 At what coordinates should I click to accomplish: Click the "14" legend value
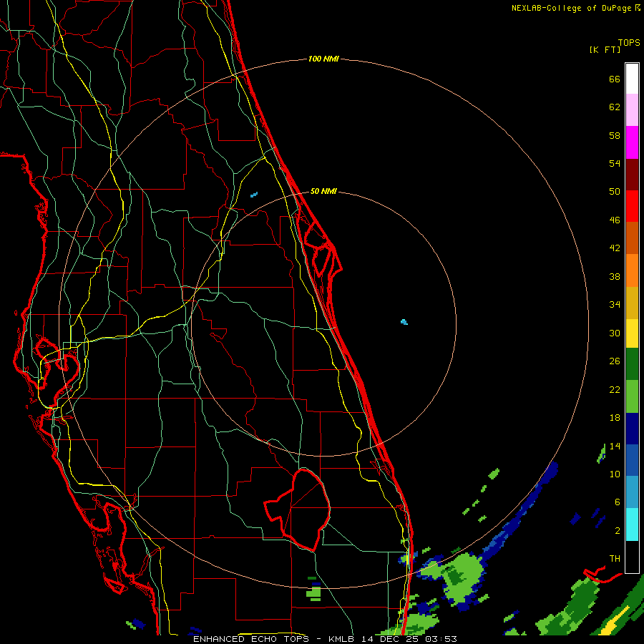[615, 446]
